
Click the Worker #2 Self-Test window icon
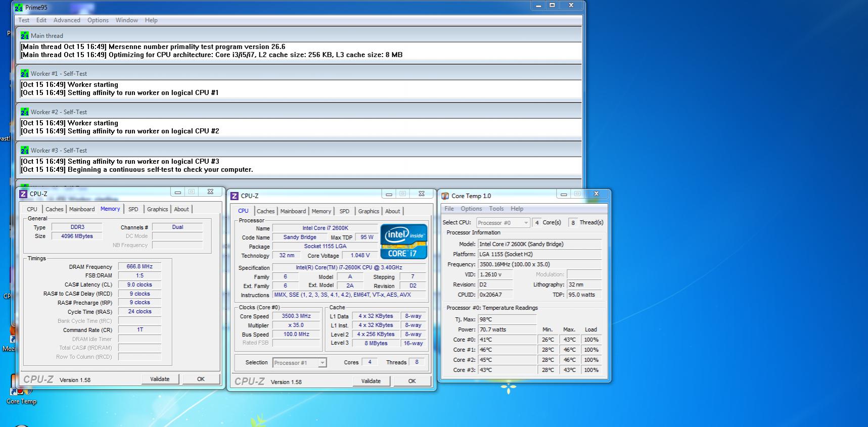25,112
